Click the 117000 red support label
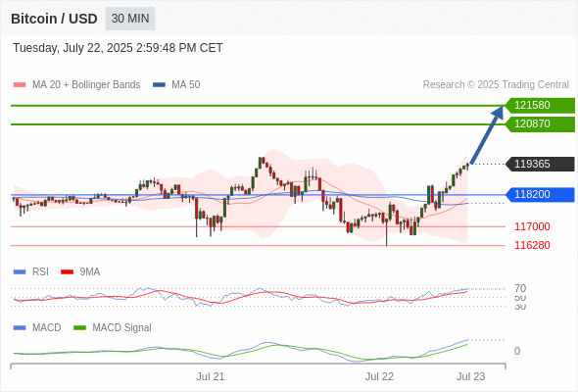The height and width of the screenshot is (392, 578). (x=532, y=226)
